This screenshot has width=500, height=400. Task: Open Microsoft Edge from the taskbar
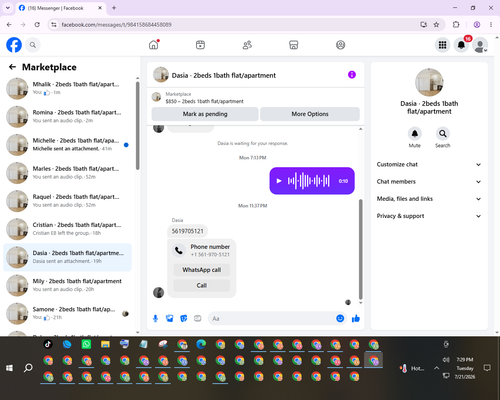coord(201,344)
